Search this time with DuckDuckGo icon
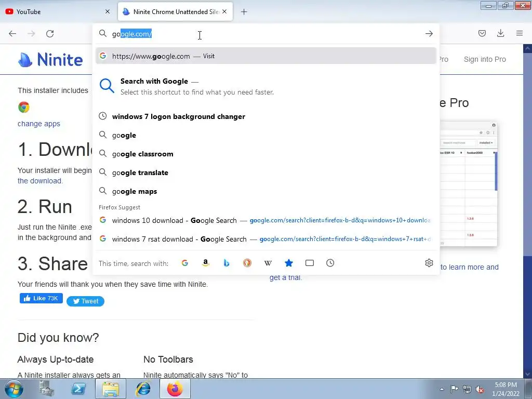The image size is (532, 399). point(247,263)
